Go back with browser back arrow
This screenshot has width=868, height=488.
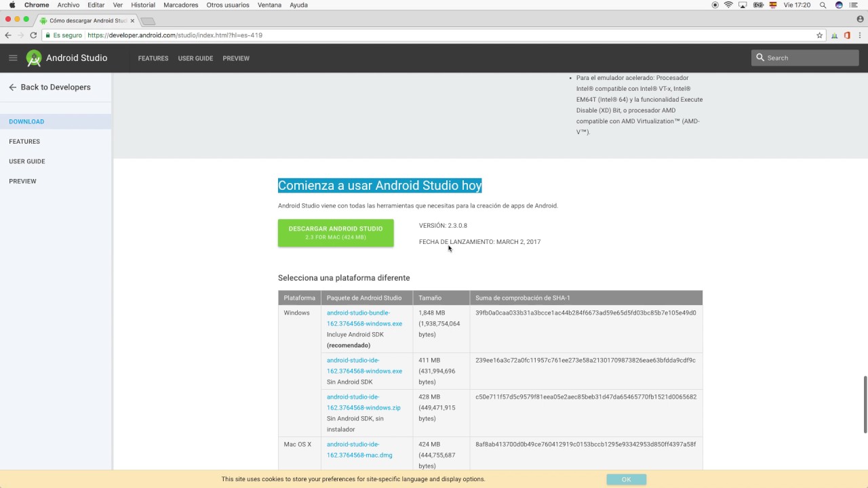click(8, 35)
